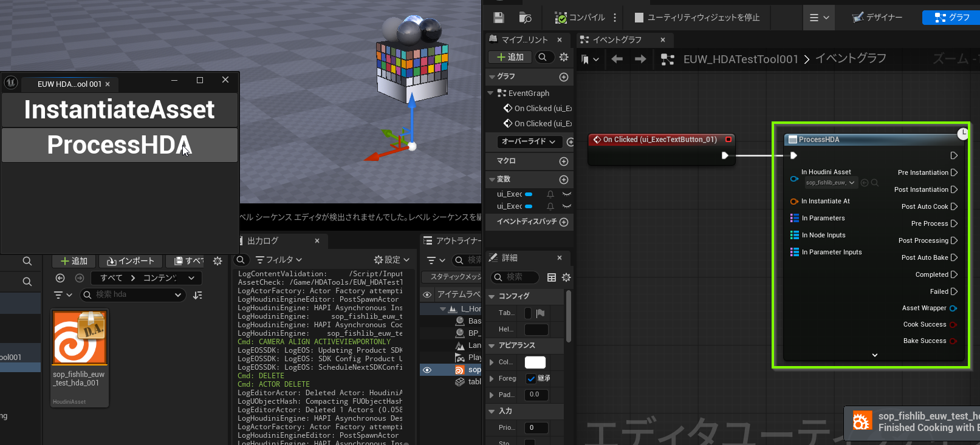Image resolution: width=980 pixels, height=445 pixels.
Task: Click the property matrix grid icon in Details
Action: coord(551,277)
